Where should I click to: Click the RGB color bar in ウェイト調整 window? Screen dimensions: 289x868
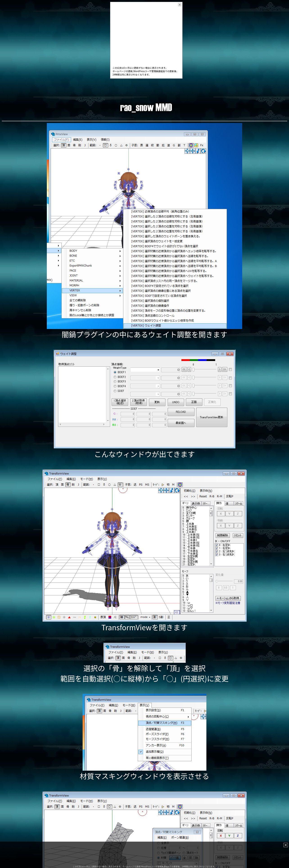point(198,360)
